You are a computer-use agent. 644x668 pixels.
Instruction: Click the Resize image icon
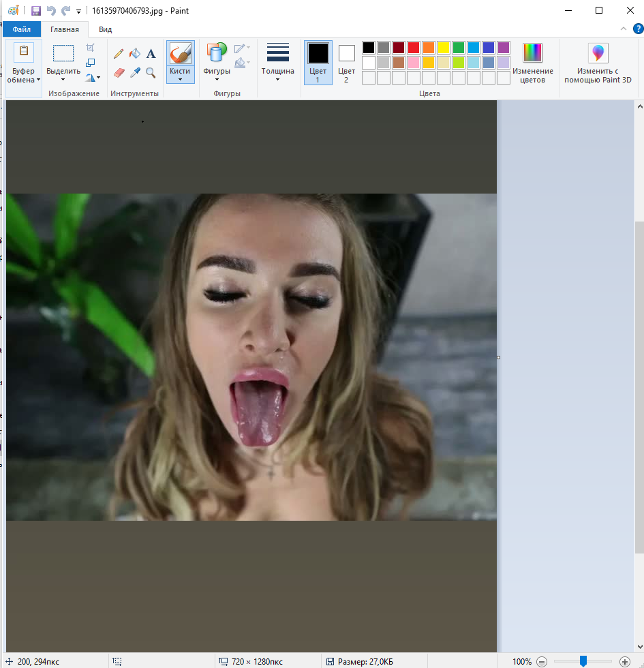click(x=91, y=63)
